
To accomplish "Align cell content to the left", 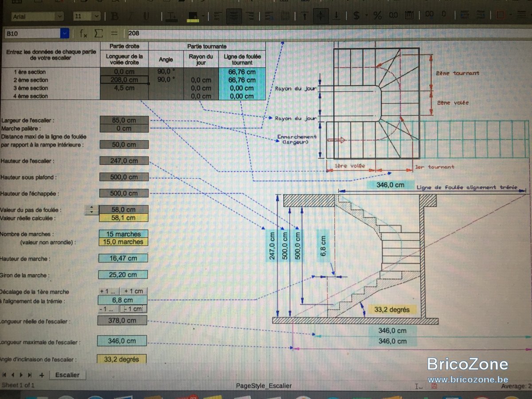I will coord(218,16).
